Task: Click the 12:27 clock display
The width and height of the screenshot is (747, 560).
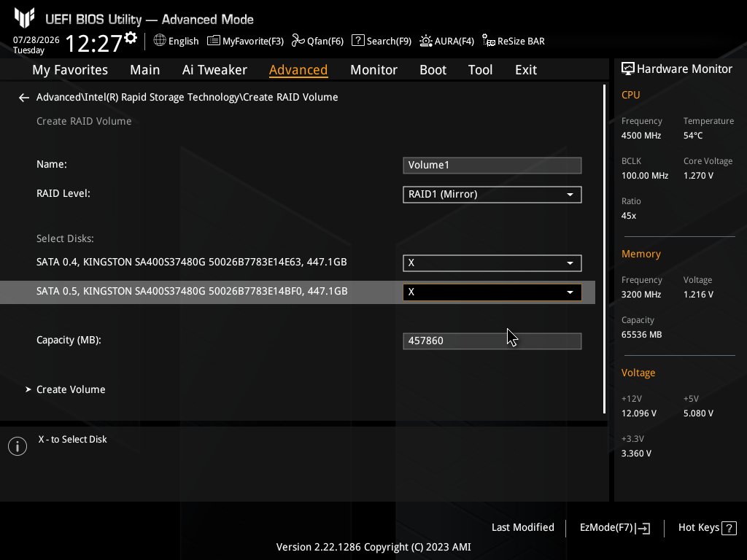Action: [x=94, y=43]
